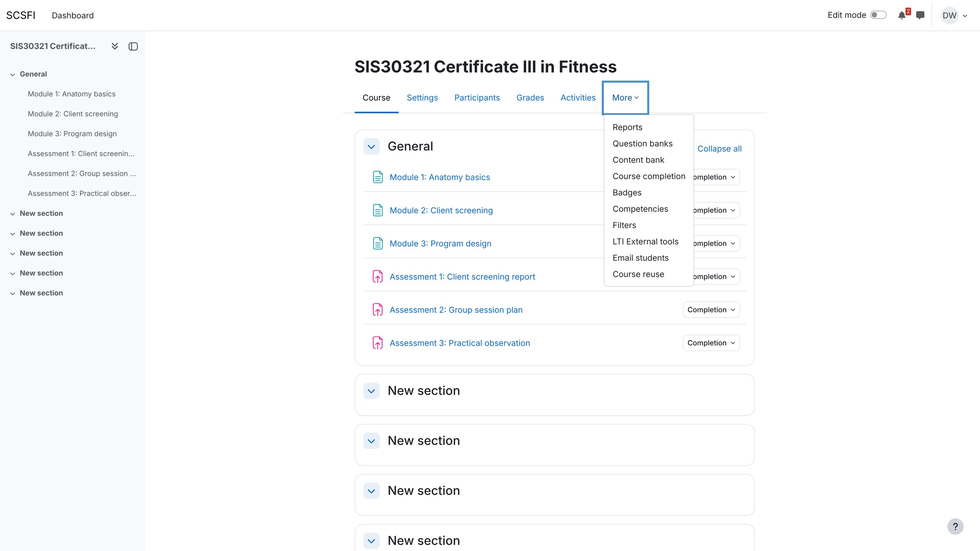The image size is (980, 551).
Task: Open the DW user avatar menu
Action: 954,16
